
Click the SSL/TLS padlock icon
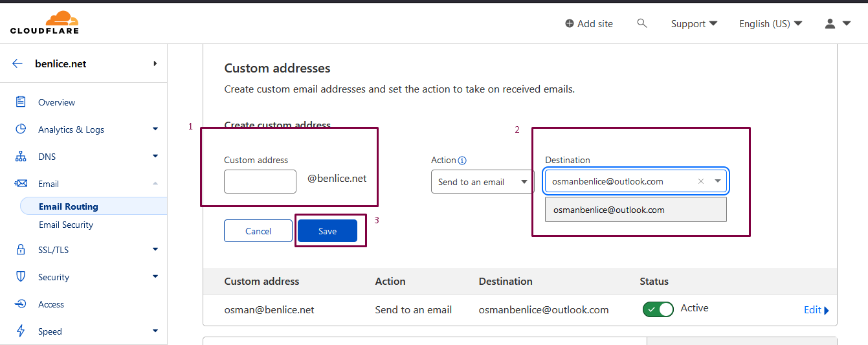pos(21,249)
